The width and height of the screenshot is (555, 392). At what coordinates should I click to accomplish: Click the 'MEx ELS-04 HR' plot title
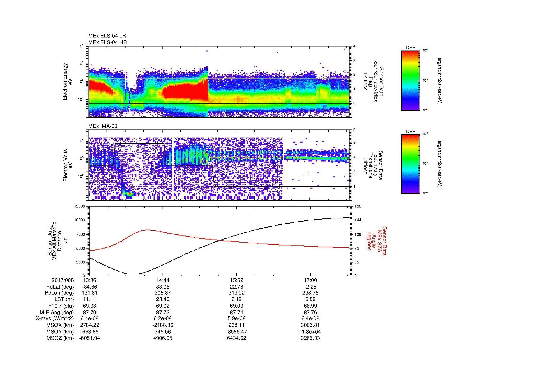click(x=107, y=42)
